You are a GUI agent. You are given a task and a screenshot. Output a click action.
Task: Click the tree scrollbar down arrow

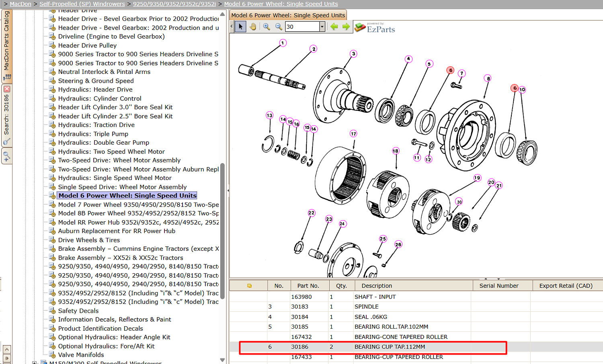tap(223, 360)
